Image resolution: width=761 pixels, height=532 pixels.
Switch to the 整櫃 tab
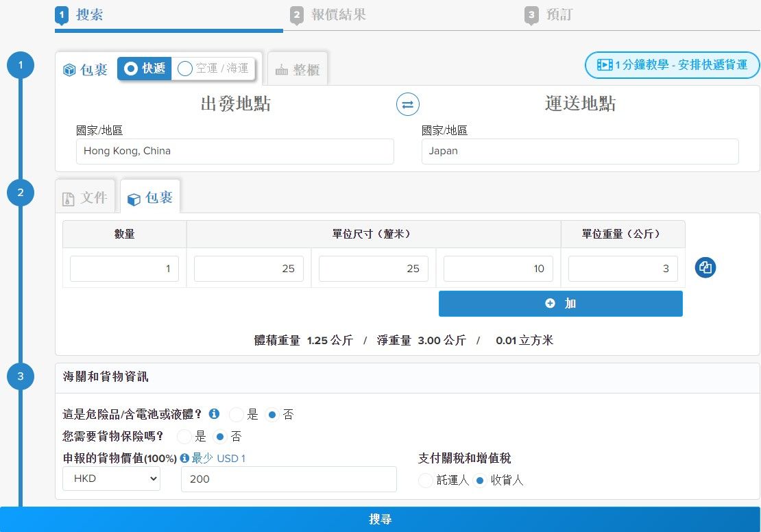(298, 69)
